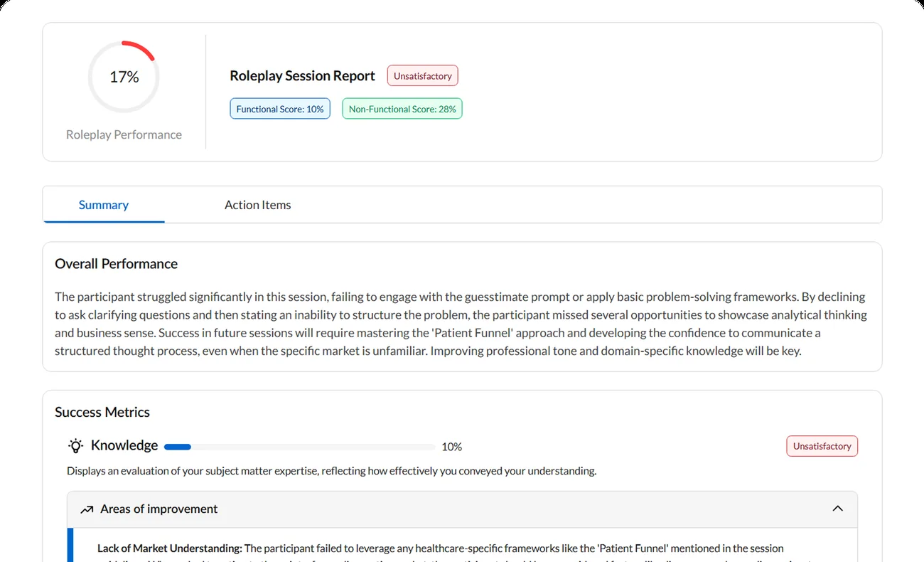The width and height of the screenshot is (924, 562).
Task: Click the Roleplay Performance label
Action: (x=124, y=134)
